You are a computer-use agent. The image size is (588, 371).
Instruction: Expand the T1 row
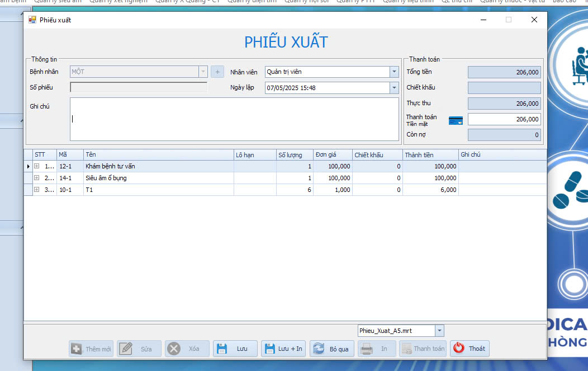36,190
